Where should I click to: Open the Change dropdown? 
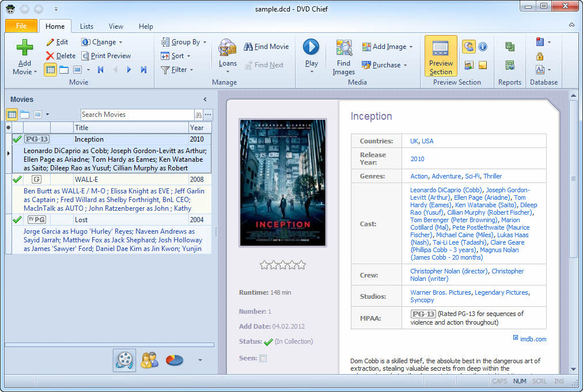pyautogui.click(x=102, y=42)
